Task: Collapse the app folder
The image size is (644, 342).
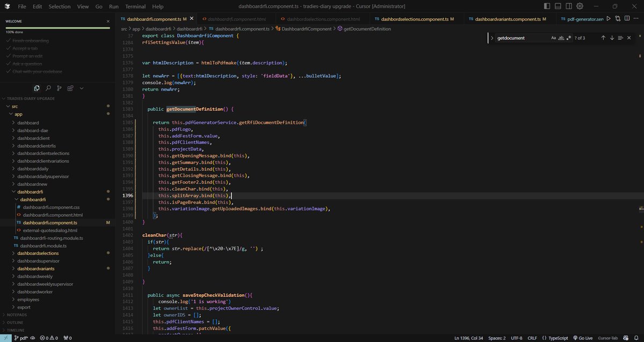Action: [18, 114]
